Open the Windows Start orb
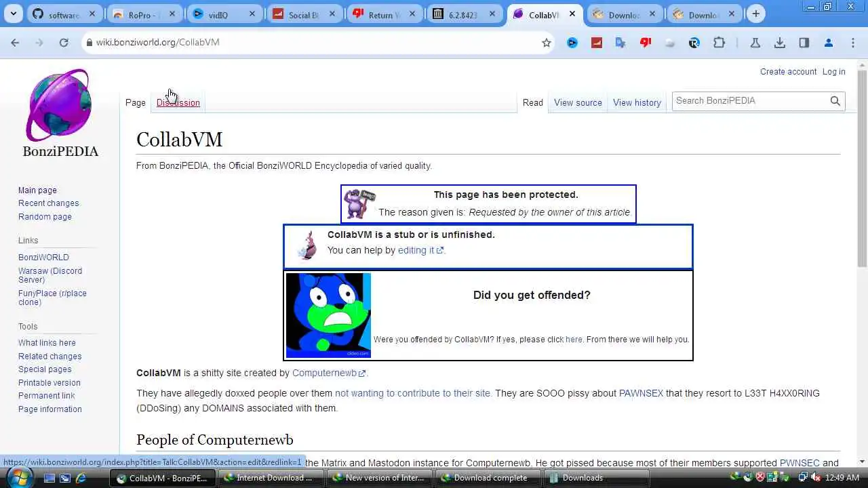The image size is (868, 488). point(18,477)
